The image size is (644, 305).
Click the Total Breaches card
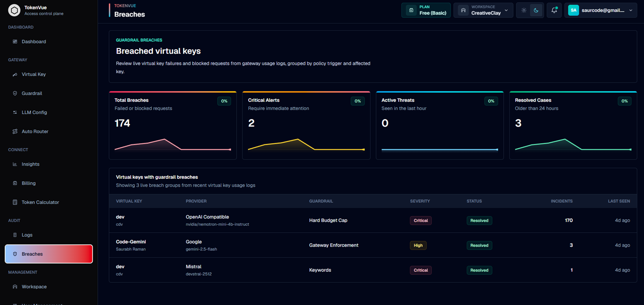[x=173, y=125]
